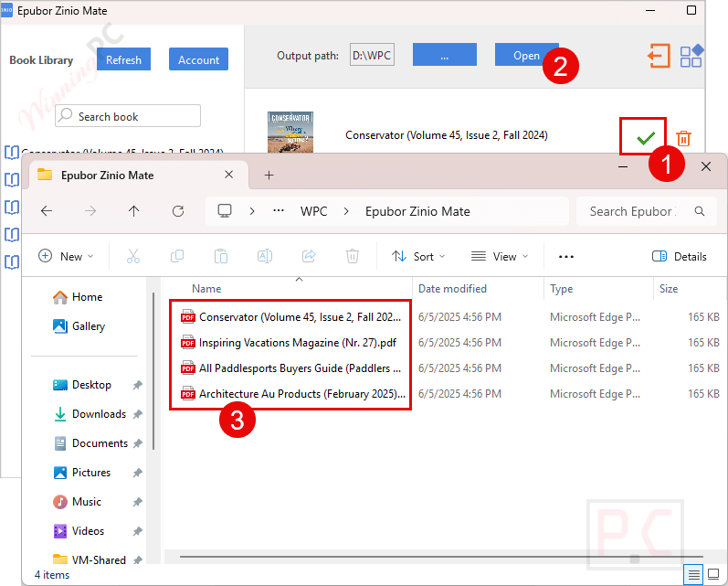Screen dimensions: 728x586
Task: Open Documents in navigation pane
Action: pos(91,443)
